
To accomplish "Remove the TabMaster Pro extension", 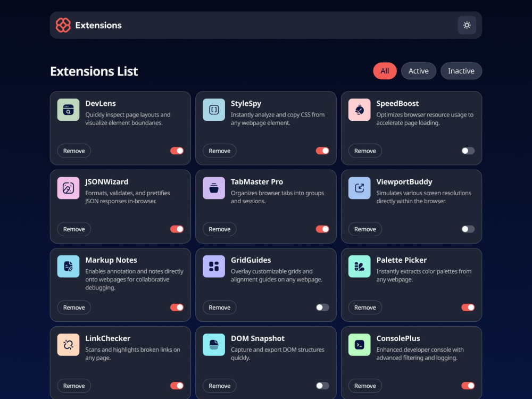I will (220, 229).
